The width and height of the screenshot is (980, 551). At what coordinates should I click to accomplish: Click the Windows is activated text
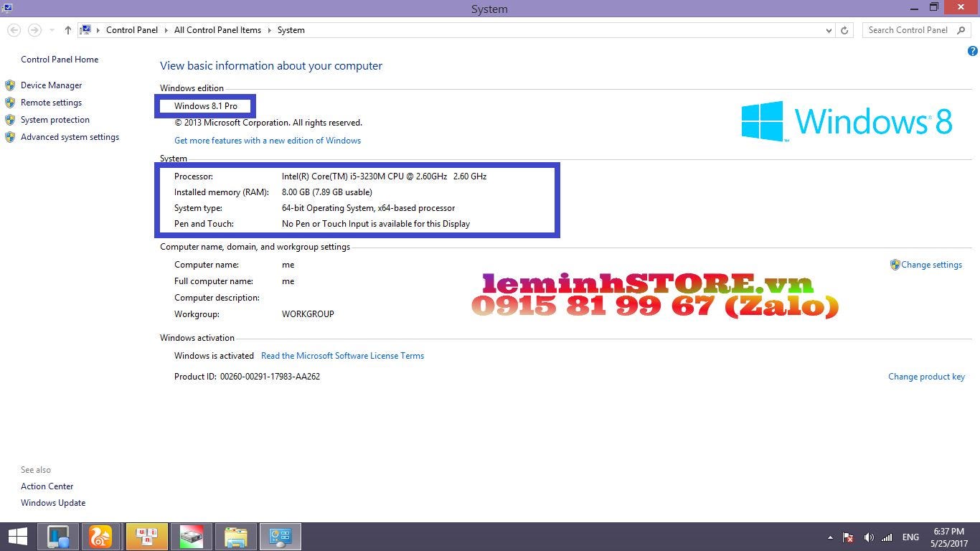214,356
